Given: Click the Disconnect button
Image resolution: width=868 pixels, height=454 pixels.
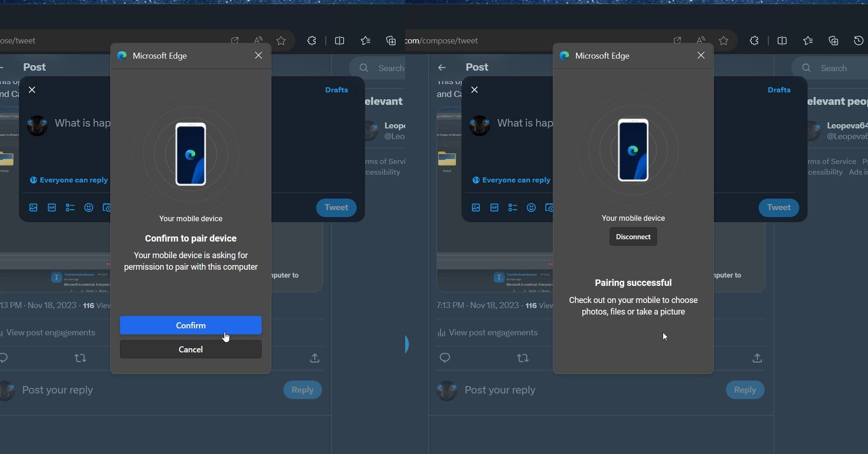Looking at the screenshot, I should click(633, 236).
